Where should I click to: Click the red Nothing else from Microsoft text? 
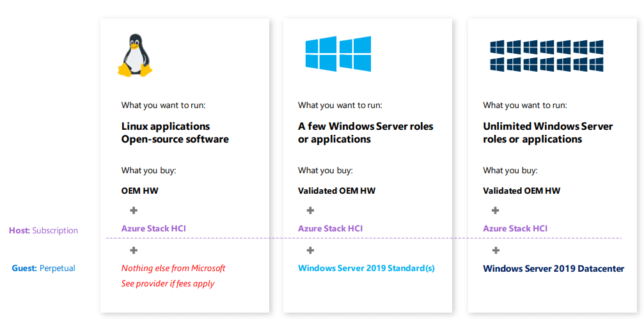pyautogui.click(x=173, y=268)
